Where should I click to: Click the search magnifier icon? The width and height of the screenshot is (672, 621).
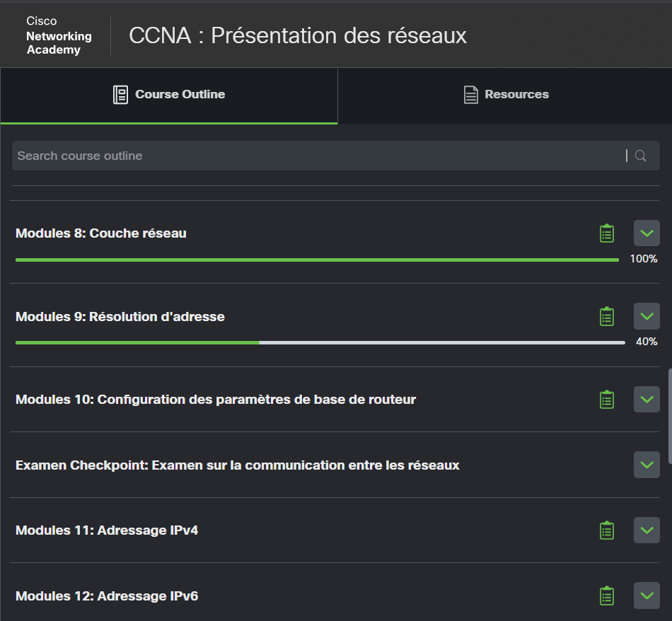pos(640,156)
